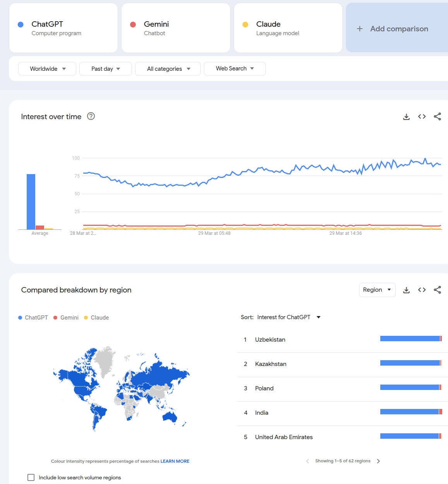Click the blue ChatGPT color dot
The height and width of the screenshot is (484, 448).
point(21,24)
